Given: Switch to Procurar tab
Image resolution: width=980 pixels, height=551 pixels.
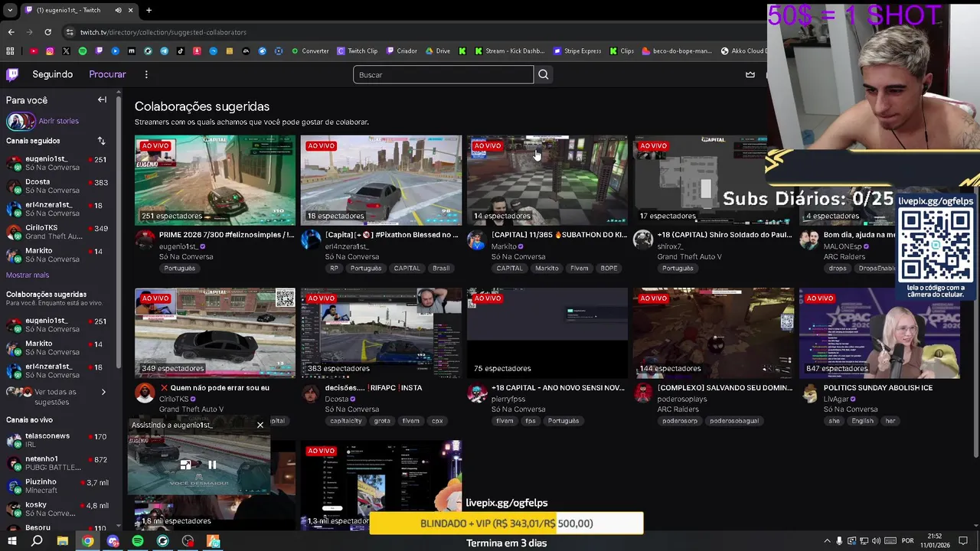Looking at the screenshot, I should pos(107,74).
